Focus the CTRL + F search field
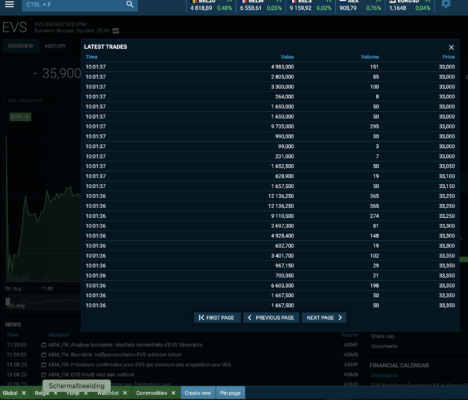Screen dimensions: 468x400 click(74, 5)
